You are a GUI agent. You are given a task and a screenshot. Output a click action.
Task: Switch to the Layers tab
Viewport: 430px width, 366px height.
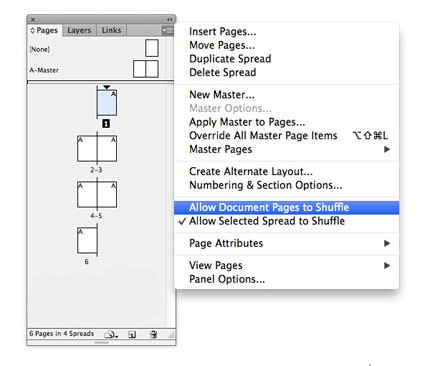coord(79,30)
